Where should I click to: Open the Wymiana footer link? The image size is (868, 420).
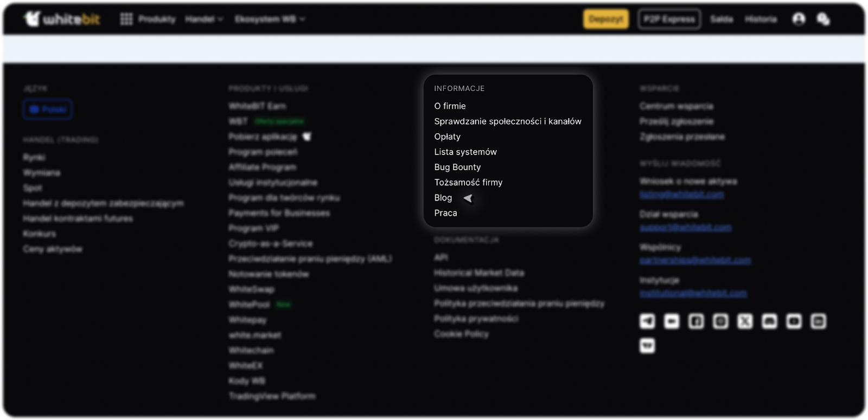click(x=42, y=173)
